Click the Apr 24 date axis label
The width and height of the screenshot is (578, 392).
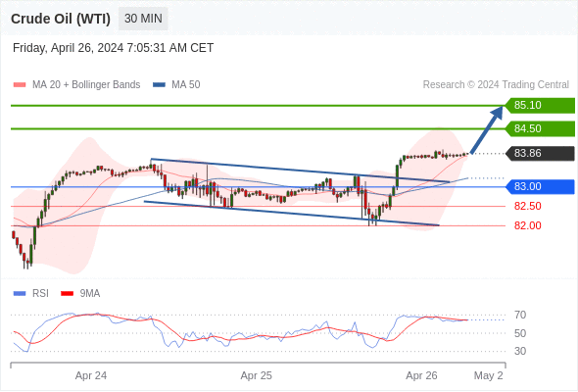(91, 375)
